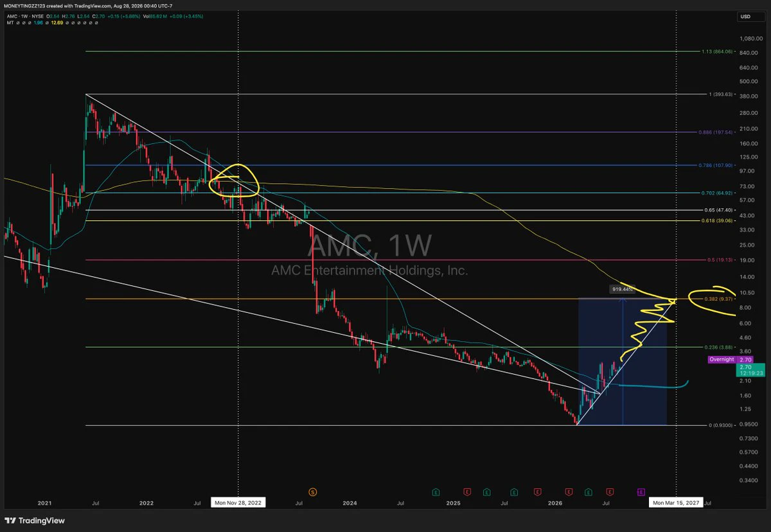Click the 12.69 yellow indicator value

[x=57, y=23]
